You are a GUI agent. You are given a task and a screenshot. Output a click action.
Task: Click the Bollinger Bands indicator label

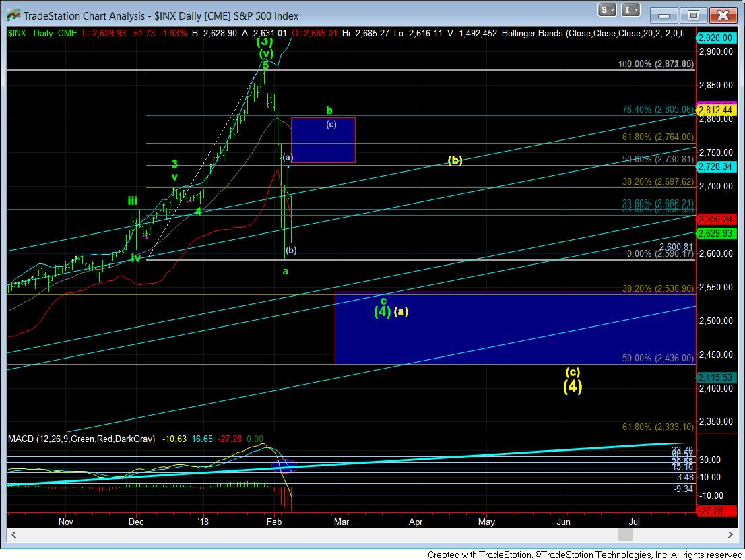click(593, 33)
